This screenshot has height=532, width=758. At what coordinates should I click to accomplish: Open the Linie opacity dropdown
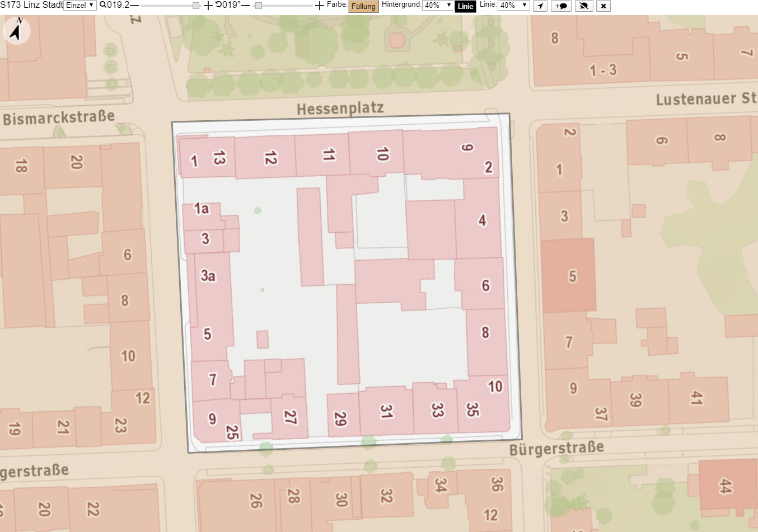513,6
